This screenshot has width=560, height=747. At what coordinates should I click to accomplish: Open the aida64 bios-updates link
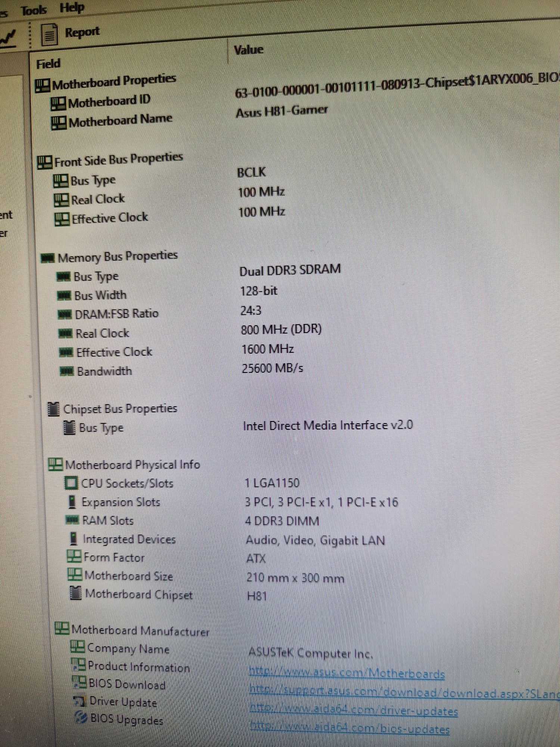point(350,728)
